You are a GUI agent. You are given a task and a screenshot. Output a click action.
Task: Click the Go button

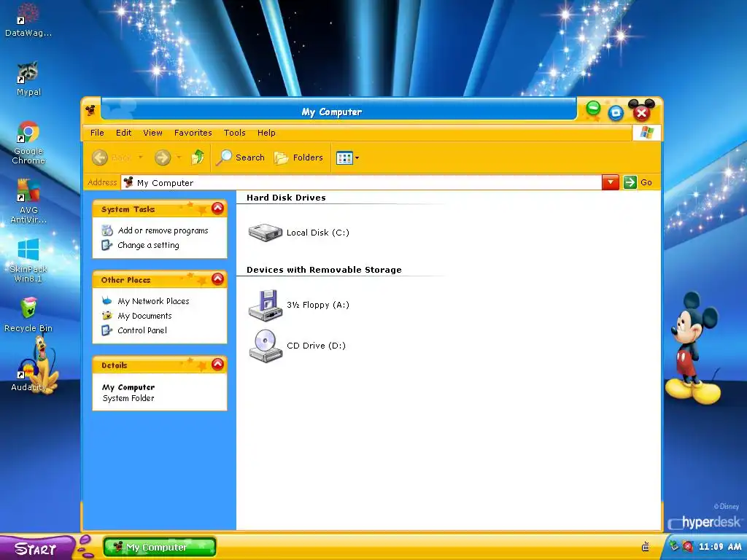click(638, 182)
